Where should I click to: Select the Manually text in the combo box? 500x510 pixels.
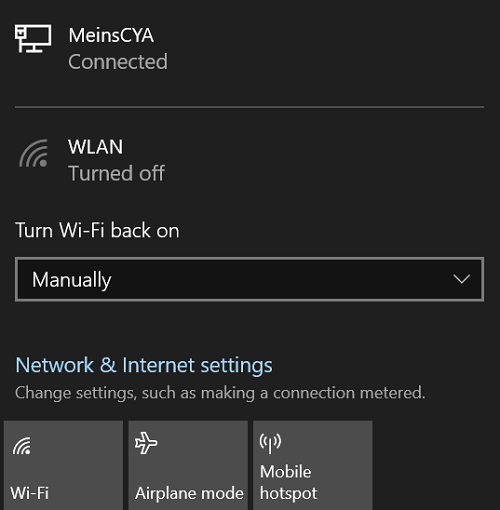click(72, 280)
